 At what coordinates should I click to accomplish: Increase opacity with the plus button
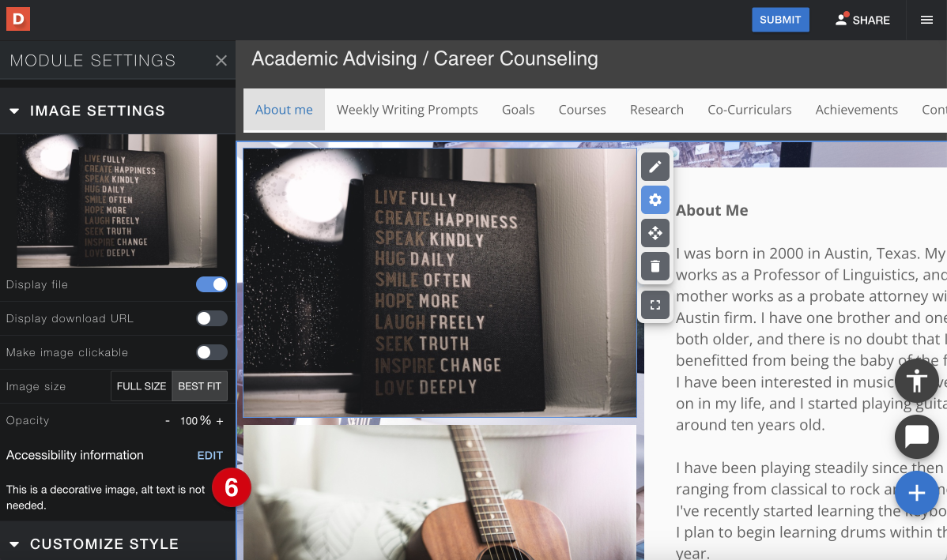[220, 421]
